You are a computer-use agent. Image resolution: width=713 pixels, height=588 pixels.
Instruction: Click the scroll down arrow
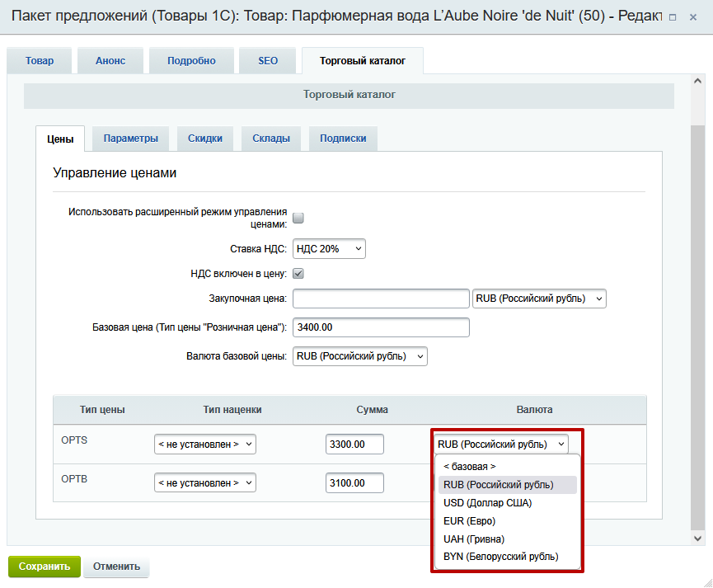coord(697,537)
